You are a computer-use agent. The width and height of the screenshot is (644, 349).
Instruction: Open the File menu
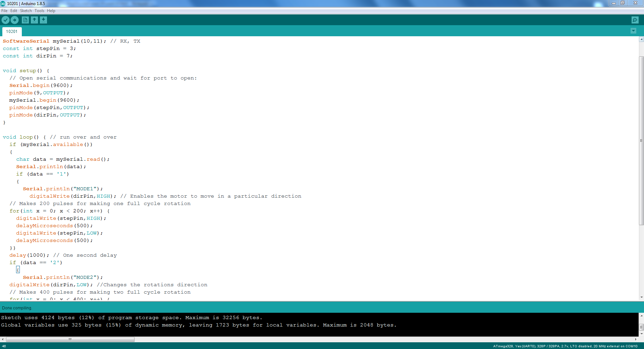(x=4, y=11)
